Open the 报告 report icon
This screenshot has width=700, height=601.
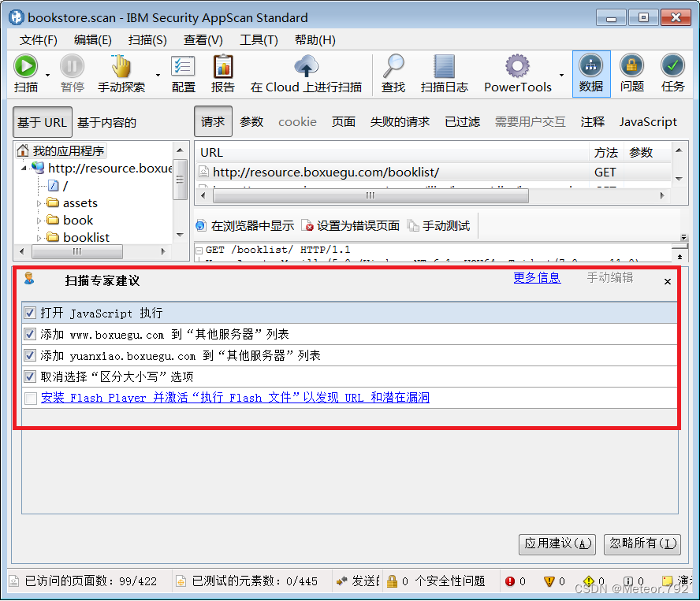[x=223, y=66]
